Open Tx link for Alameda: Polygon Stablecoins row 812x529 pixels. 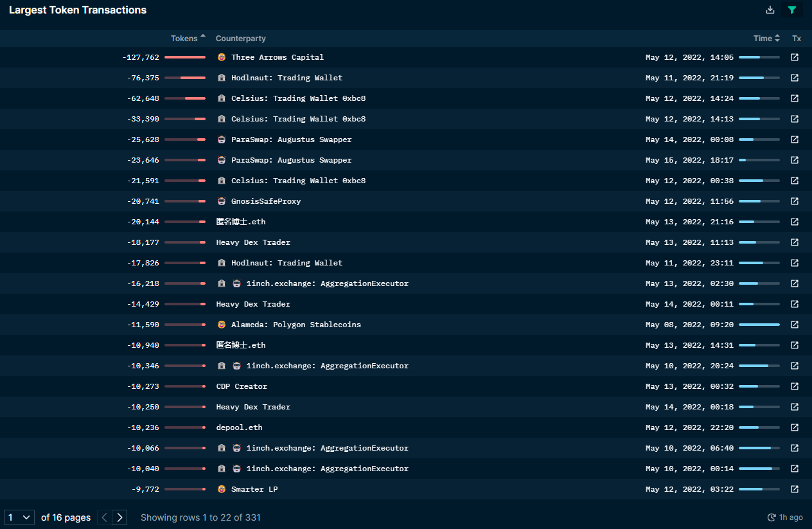point(795,325)
